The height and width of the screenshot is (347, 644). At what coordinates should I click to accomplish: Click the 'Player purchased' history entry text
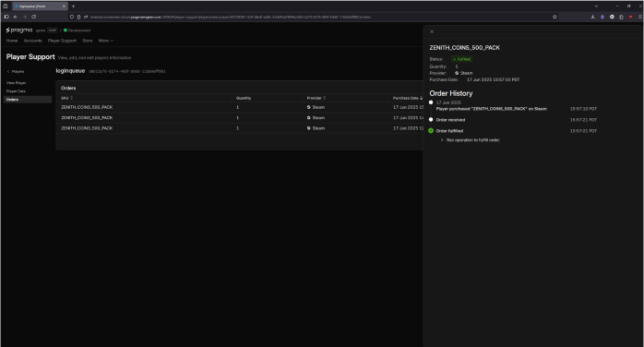(x=491, y=109)
